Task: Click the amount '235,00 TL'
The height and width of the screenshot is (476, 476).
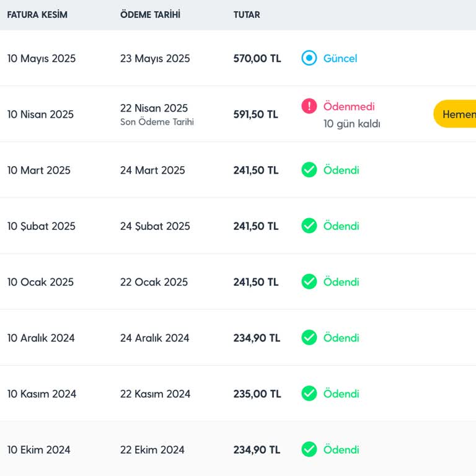Action: click(x=257, y=394)
